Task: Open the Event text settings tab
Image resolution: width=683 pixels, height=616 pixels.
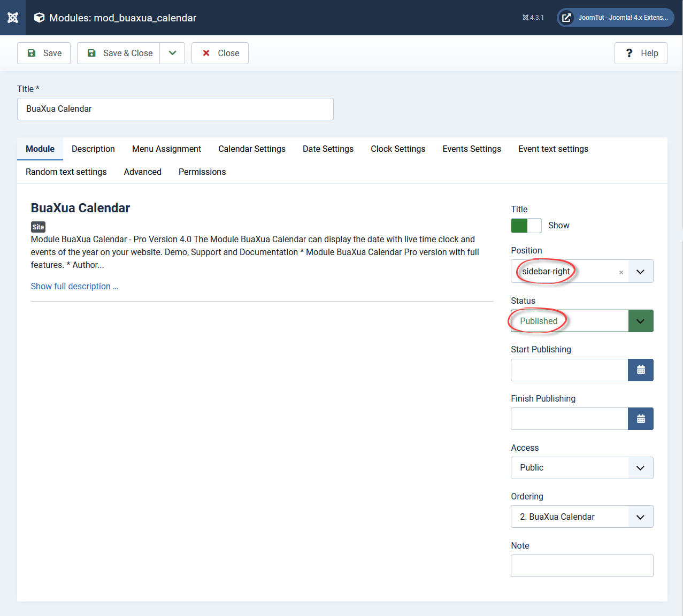Action: [x=553, y=149]
